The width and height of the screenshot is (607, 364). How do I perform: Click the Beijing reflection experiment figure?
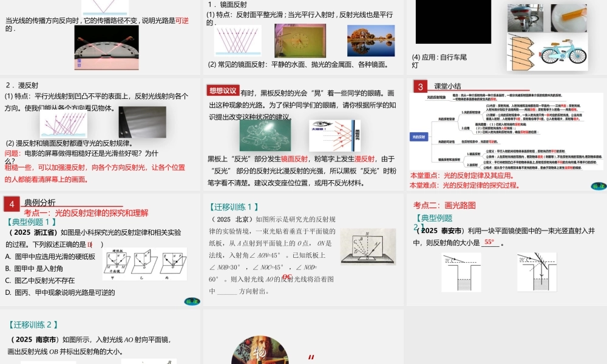click(368, 247)
